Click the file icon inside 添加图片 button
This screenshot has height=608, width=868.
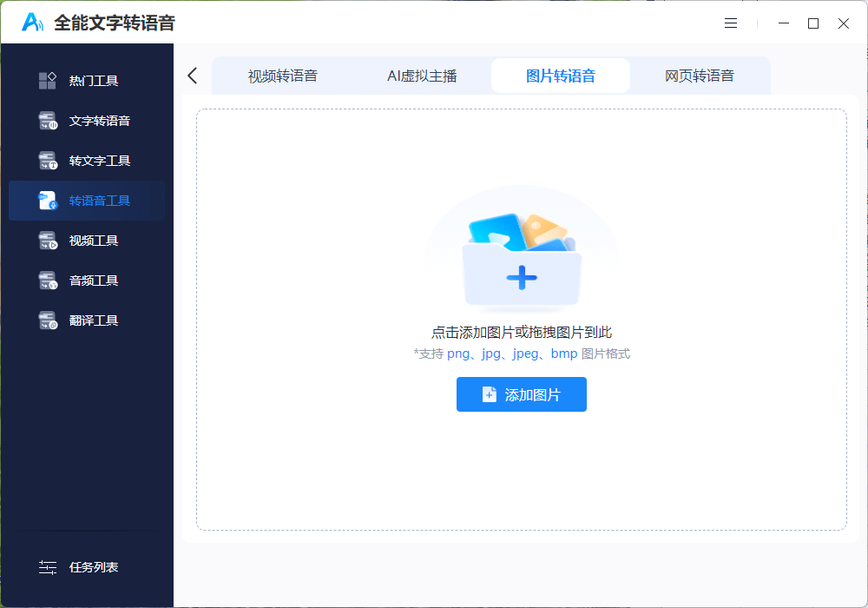(490, 394)
